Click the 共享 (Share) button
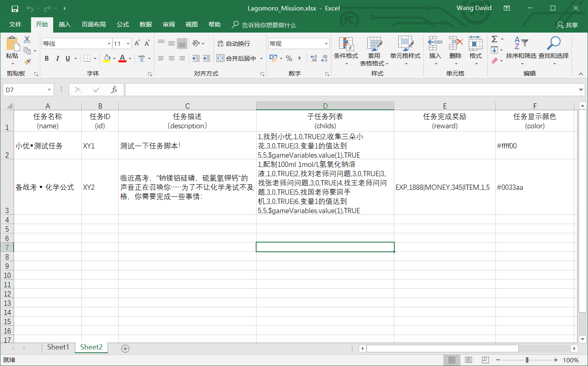 (x=567, y=25)
